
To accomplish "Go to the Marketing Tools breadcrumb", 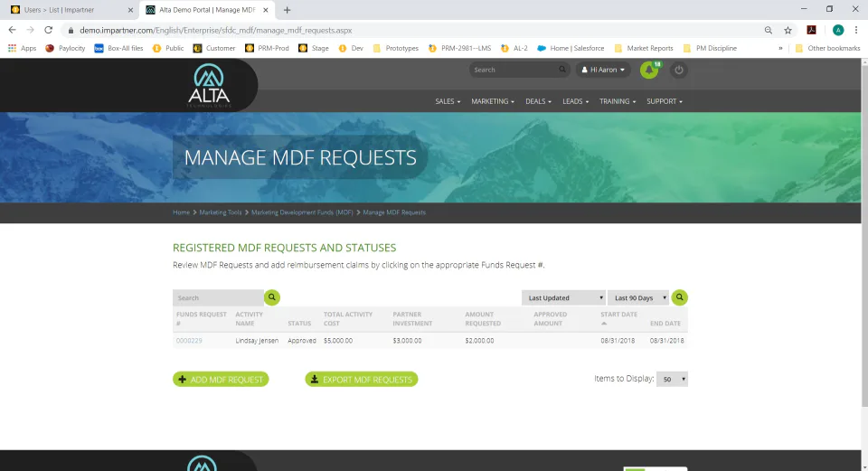I will click(221, 212).
